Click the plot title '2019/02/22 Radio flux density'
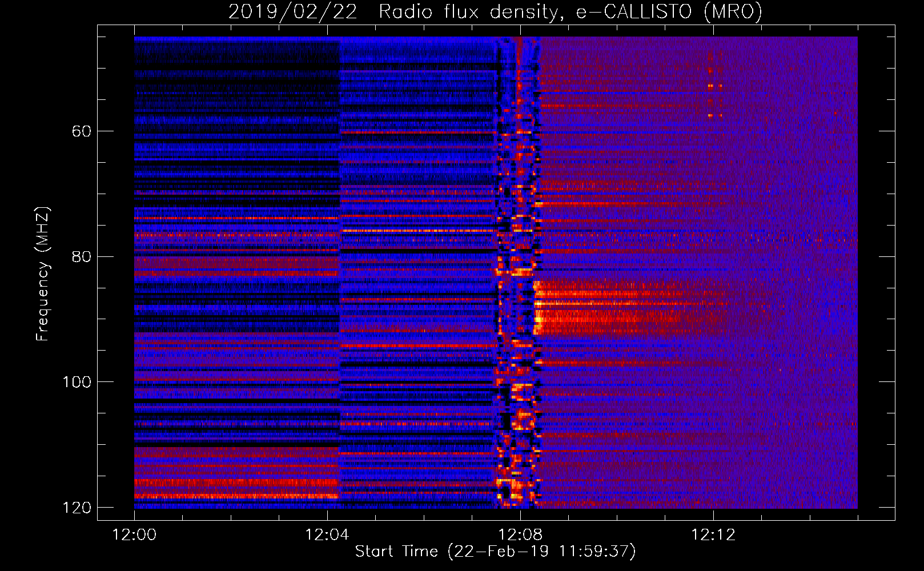This screenshot has height=571, width=924. (495, 11)
